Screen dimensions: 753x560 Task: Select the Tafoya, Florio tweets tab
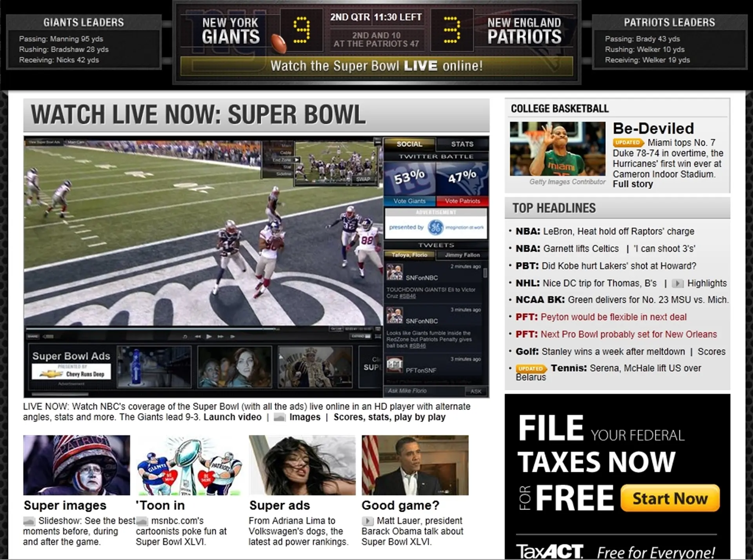pos(409,255)
